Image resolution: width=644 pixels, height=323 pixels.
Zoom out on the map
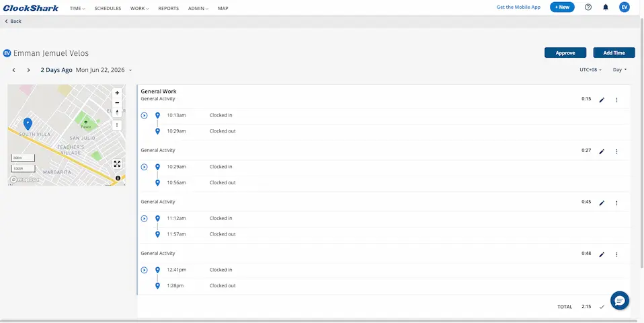[117, 103]
